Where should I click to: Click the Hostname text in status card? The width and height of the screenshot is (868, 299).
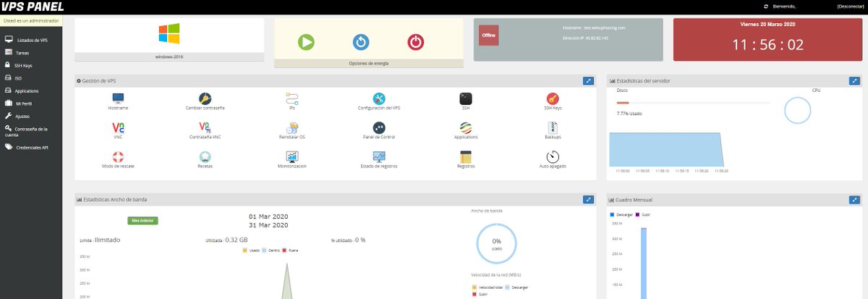pos(594,28)
